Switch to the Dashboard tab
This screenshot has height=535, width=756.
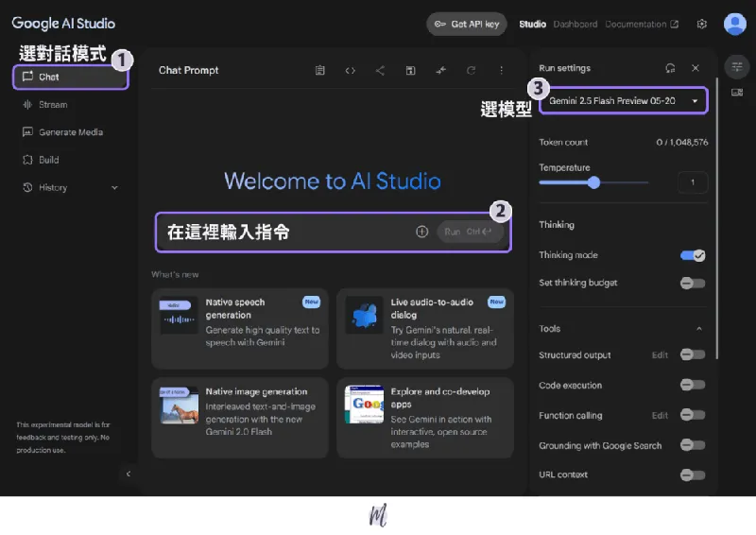click(576, 25)
